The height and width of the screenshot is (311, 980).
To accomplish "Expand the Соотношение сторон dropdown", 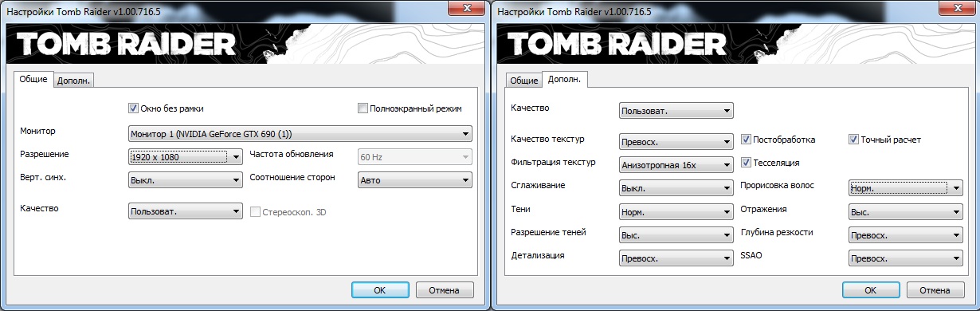I will (415, 180).
